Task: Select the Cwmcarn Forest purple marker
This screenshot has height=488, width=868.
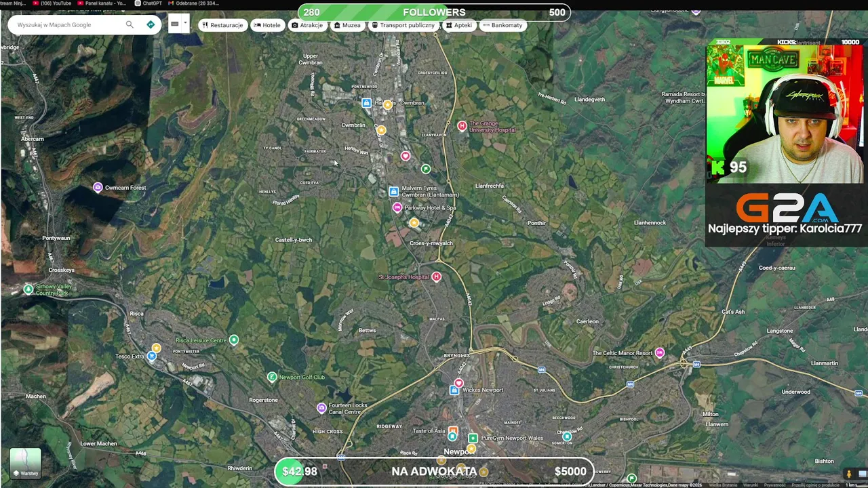Action: 98,187
